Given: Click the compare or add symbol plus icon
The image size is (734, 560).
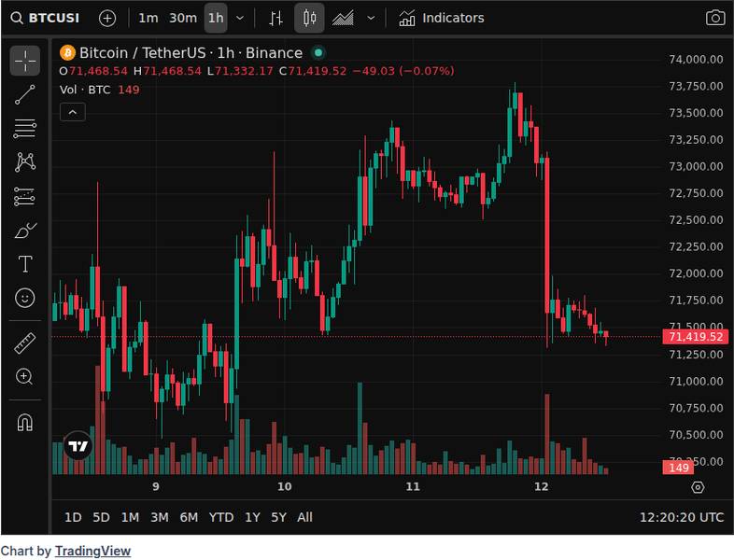Looking at the screenshot, I should 107,19.
